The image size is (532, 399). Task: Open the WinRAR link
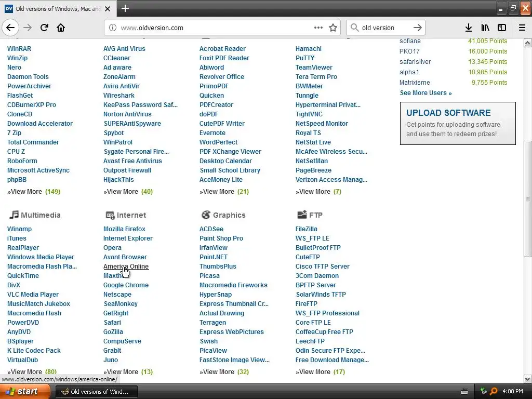[x=19, y=48]
